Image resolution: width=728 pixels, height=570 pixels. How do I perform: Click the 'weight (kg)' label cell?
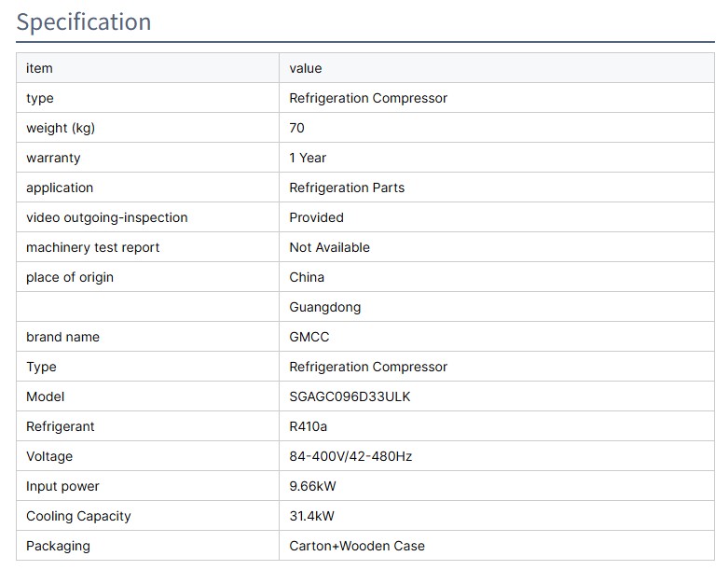pyautogui.click(x=61, y=128)
